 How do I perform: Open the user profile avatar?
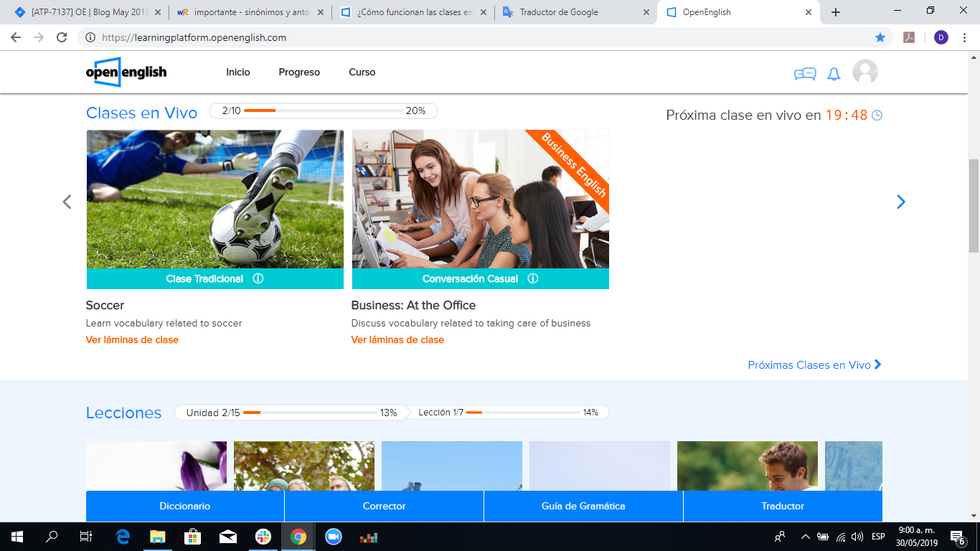coord(864,72)
